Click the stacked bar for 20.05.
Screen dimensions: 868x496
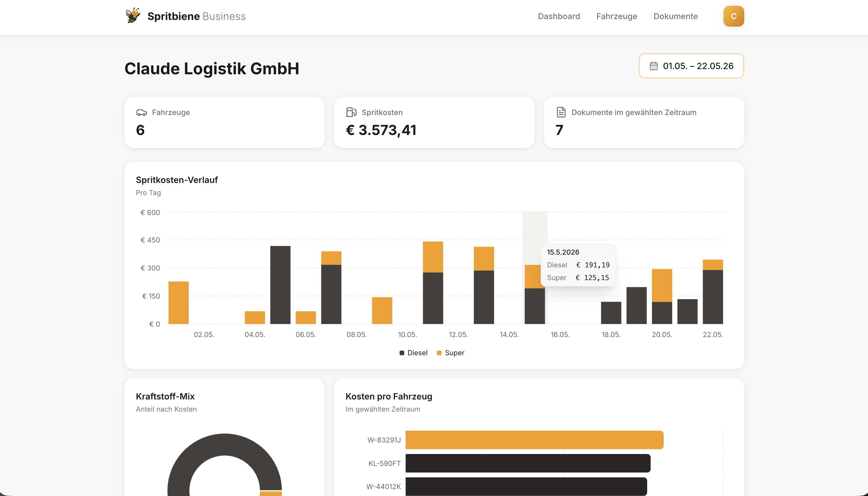pyautogui.click(x=662, y=296)
